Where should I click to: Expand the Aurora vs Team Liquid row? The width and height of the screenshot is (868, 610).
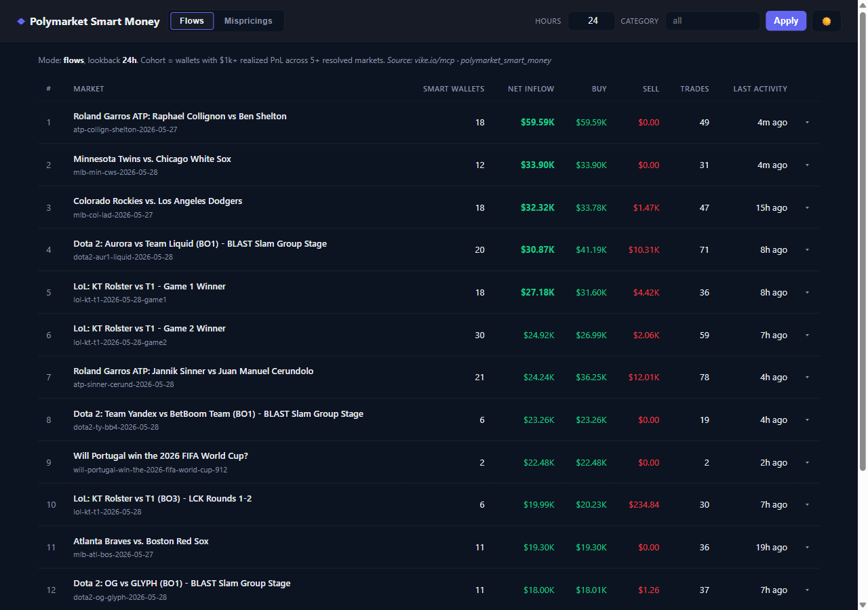807,250
